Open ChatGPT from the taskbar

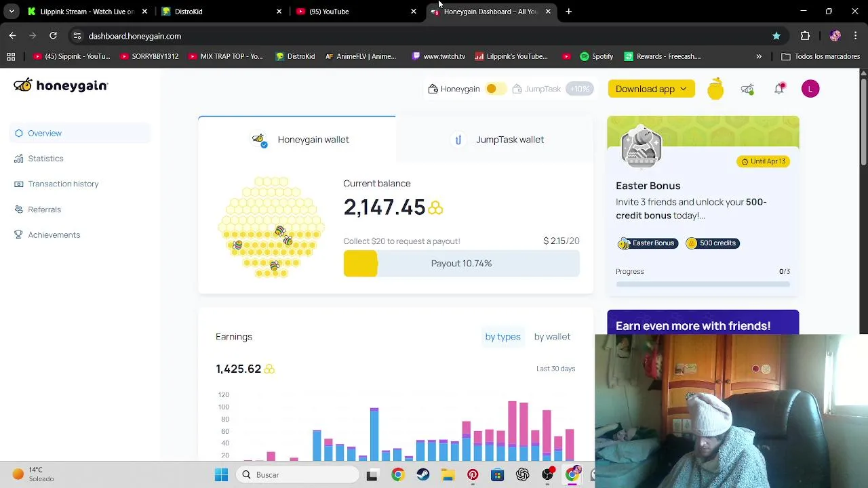[522, 475]
